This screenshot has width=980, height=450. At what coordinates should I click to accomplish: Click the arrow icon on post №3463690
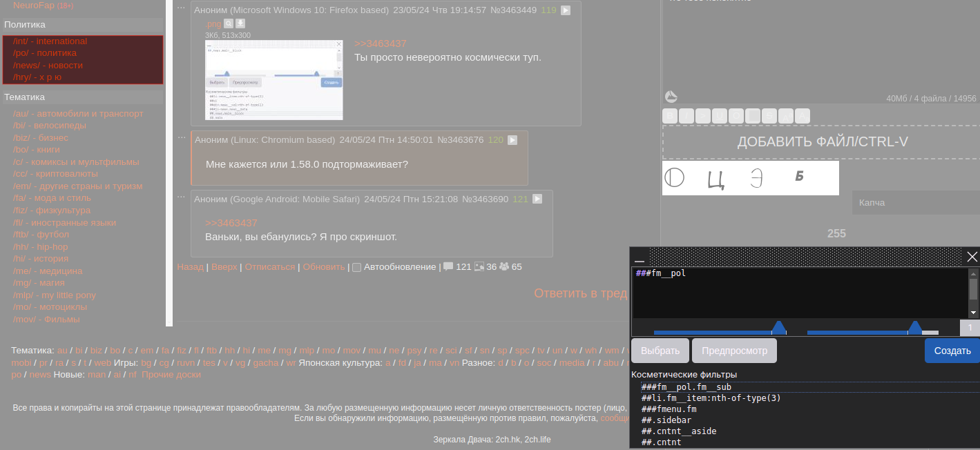click(x=537, y=199)
